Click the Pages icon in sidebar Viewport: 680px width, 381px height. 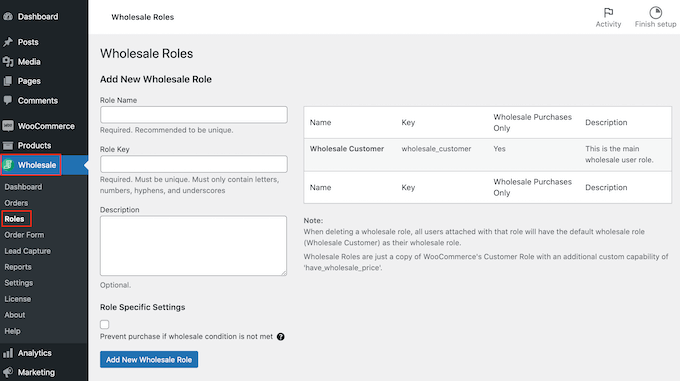coord(8,81)
